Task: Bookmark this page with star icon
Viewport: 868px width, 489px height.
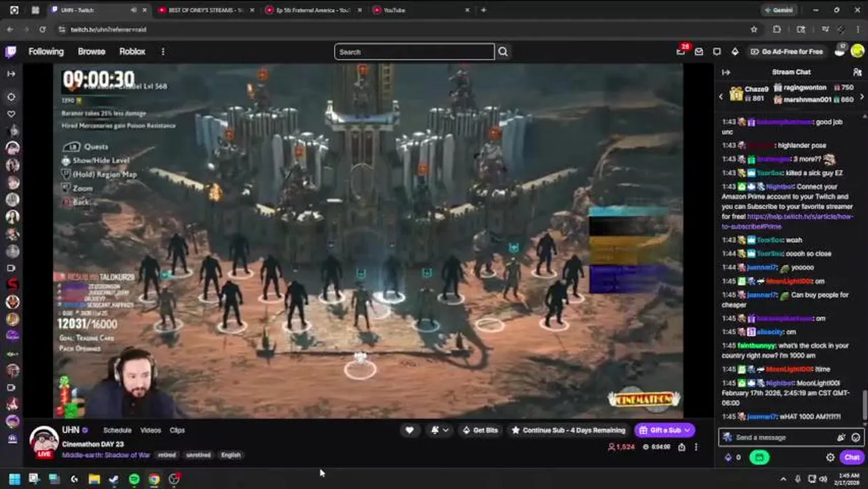Action: point(754,29)
